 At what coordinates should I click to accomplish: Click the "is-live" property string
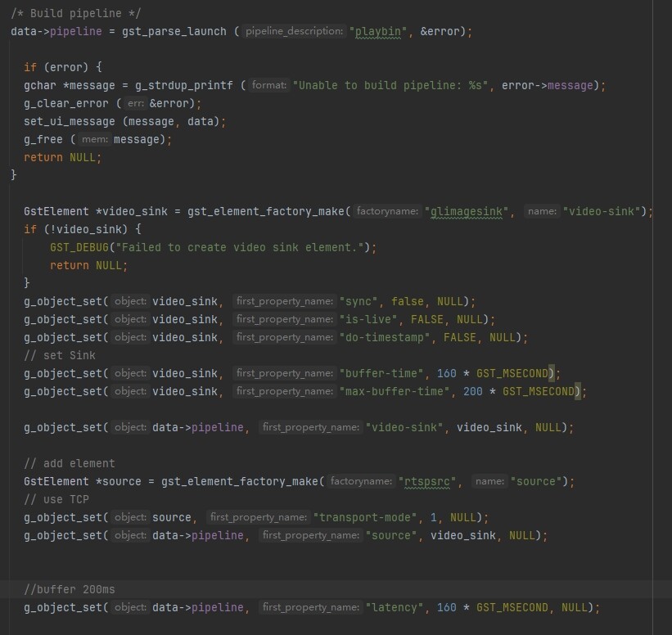pyautogui.click(x=368, y=319)
